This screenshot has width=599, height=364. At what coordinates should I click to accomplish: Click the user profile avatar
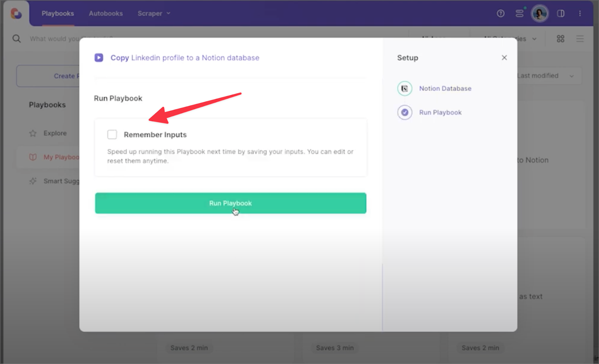539,14
